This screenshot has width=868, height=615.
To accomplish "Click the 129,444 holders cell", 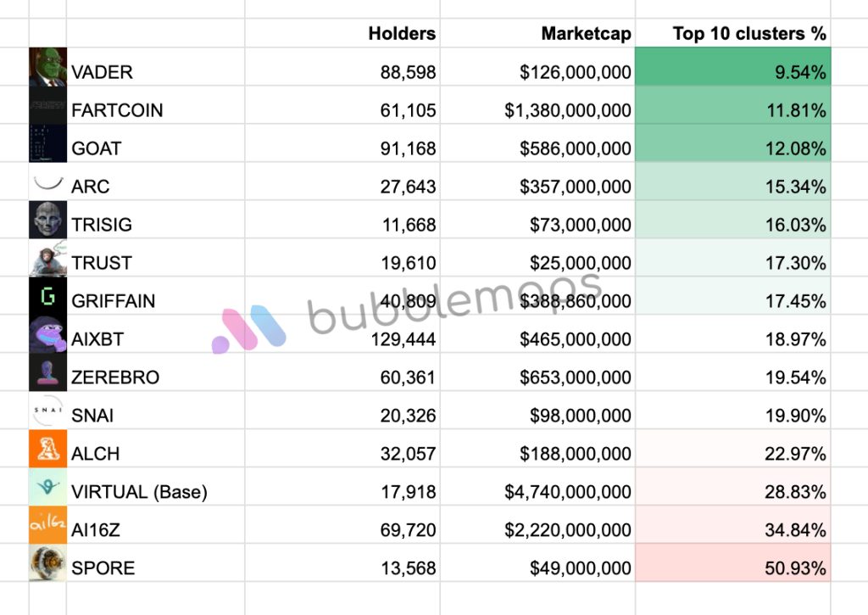I will (403, 339).
